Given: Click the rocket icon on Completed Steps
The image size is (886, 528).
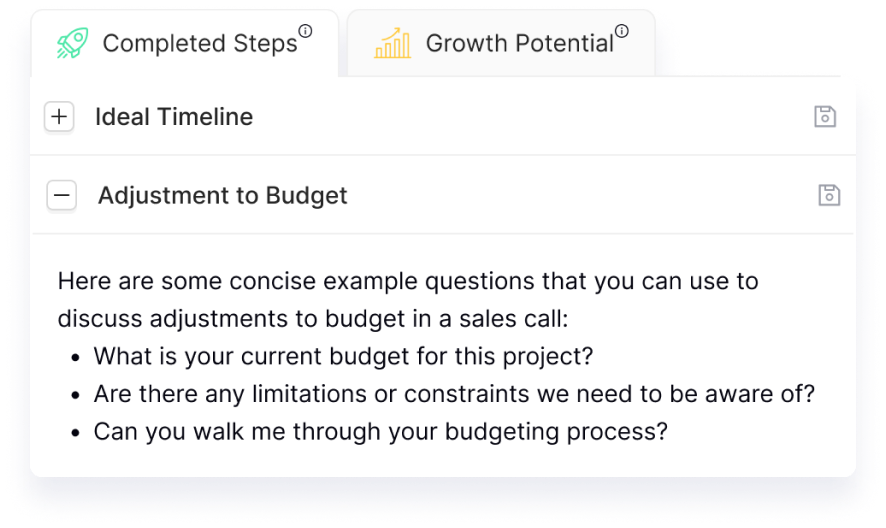Looking at the screenshot, I should tap(72, 43).
